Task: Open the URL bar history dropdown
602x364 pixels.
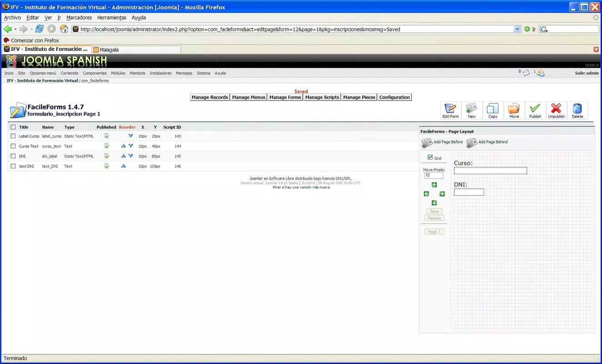Action: point(517,29)
